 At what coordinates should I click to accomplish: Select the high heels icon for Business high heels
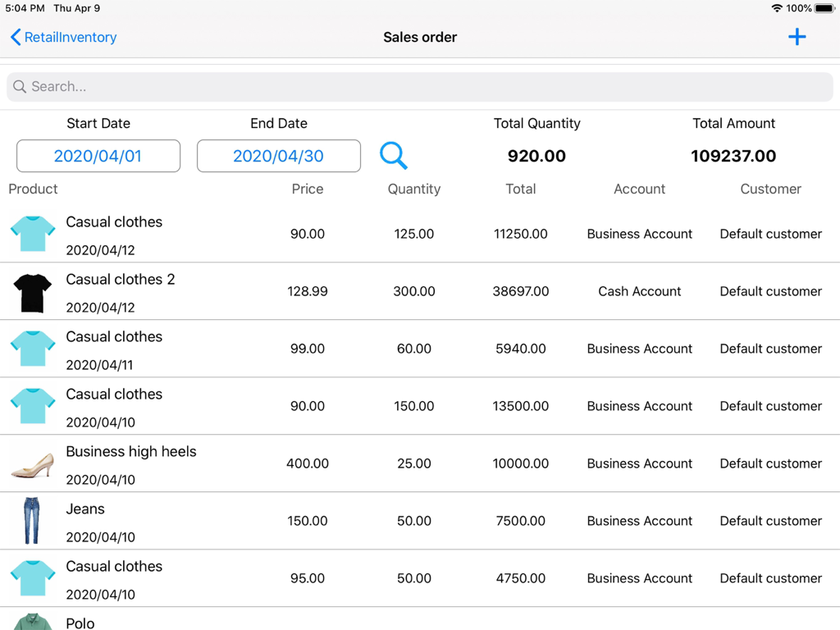[x=32, y=463]
